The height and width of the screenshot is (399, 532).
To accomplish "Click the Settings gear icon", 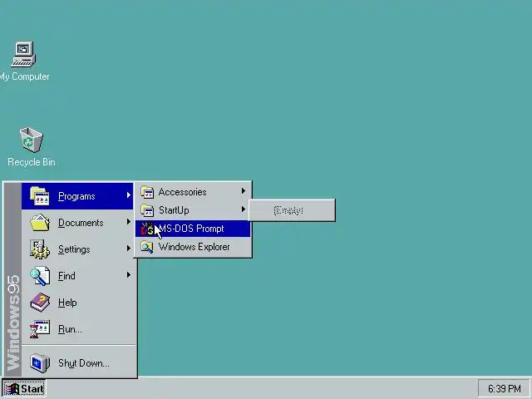I will [x=40, y=249].
